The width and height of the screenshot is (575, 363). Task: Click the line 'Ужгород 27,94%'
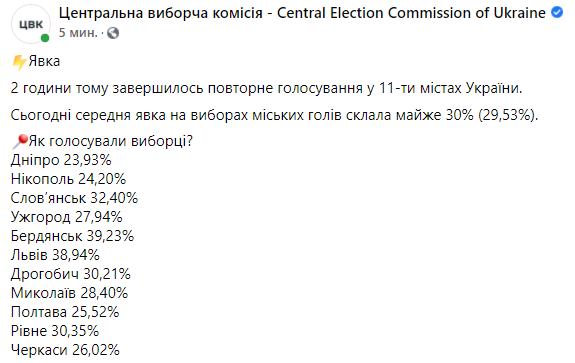pos(66,217)
